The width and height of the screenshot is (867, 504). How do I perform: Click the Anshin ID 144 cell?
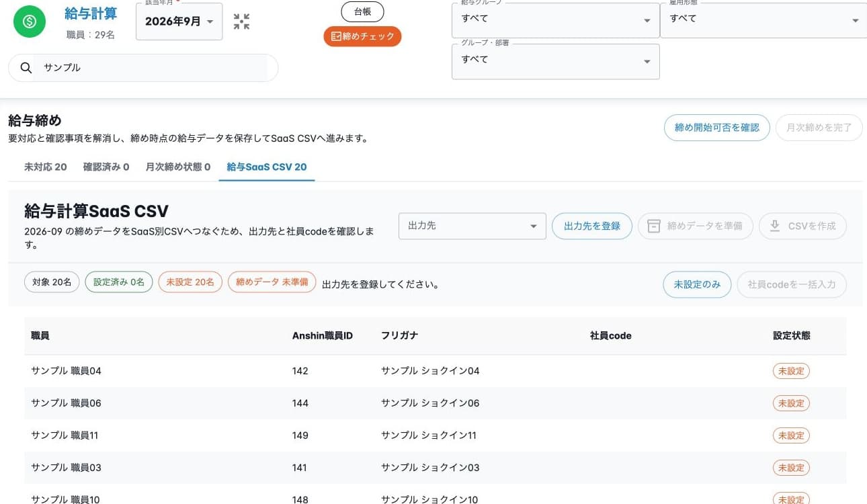coord(300,403)
